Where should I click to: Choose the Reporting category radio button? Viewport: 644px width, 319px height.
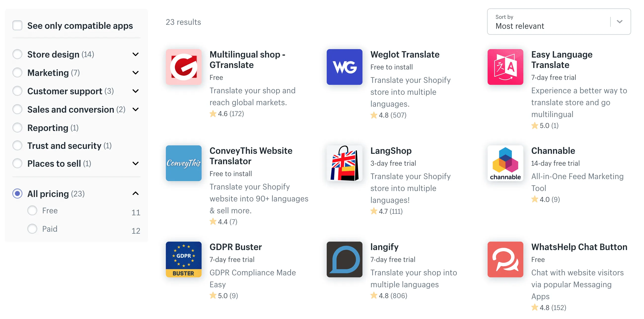point(17,128)
